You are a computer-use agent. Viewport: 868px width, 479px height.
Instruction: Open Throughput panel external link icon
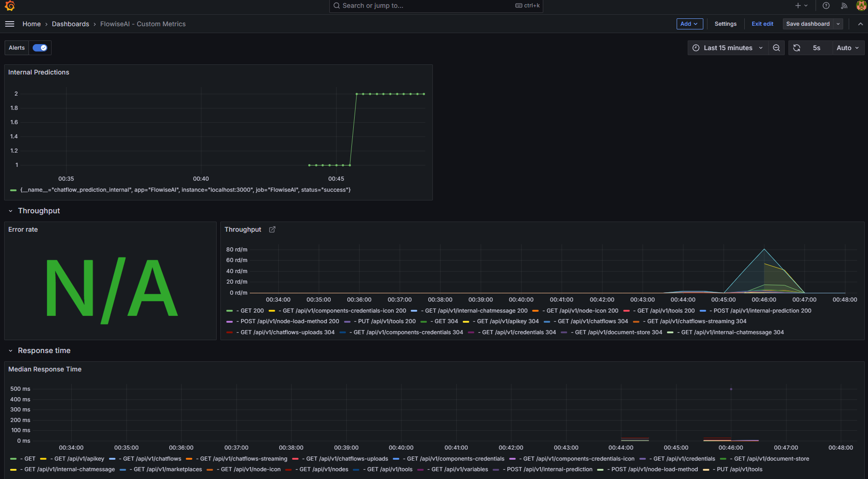click(272, 229)
